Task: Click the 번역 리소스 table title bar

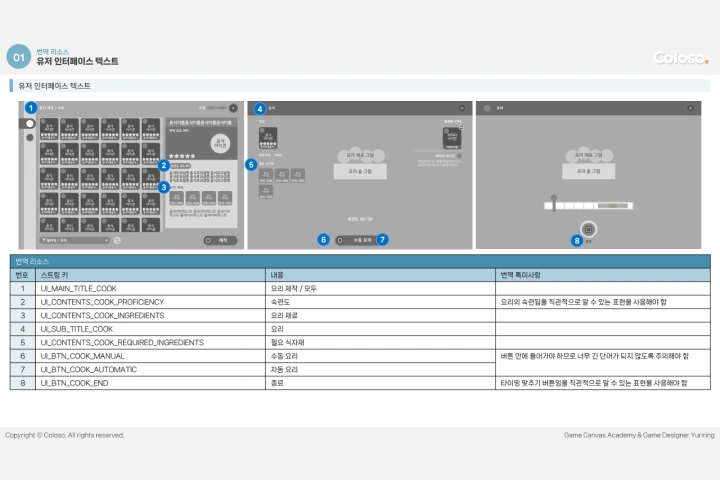Action: pyautogui.click(x=360, y=261)
